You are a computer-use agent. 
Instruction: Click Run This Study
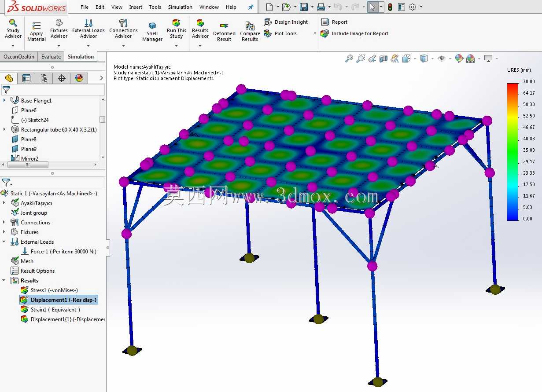pos(176,29)
